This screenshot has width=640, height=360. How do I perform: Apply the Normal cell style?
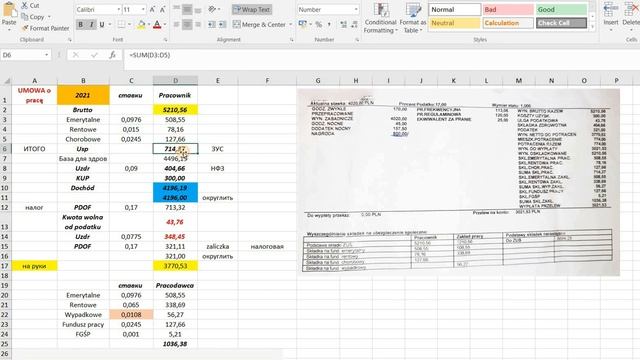coord(454,9)
